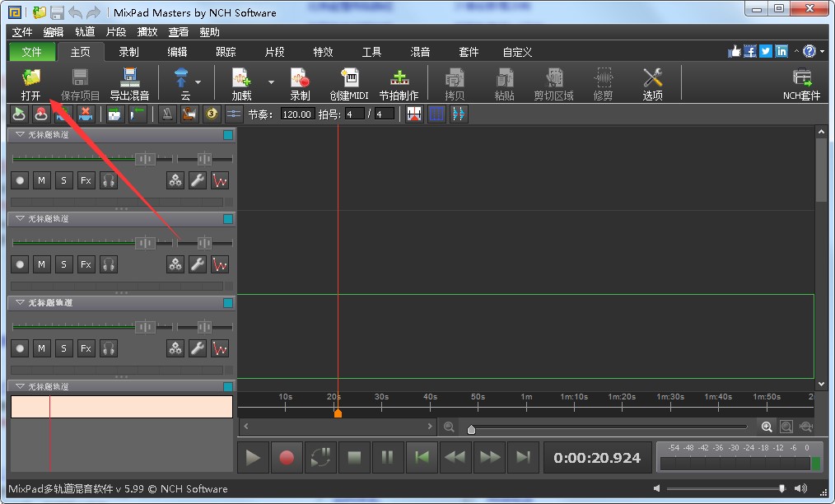The image size is (835, 504).
Task: Collapse the first 无标题轨道 track triangle
Action: [x=20, y=134]
